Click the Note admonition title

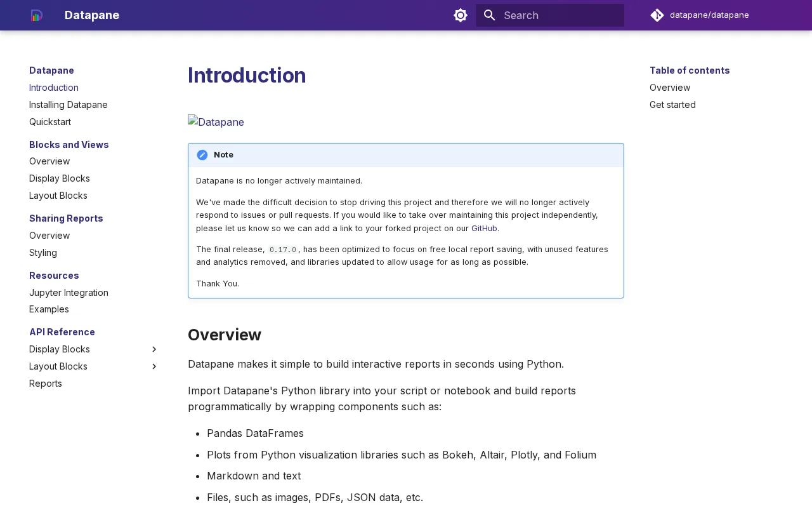223,155
